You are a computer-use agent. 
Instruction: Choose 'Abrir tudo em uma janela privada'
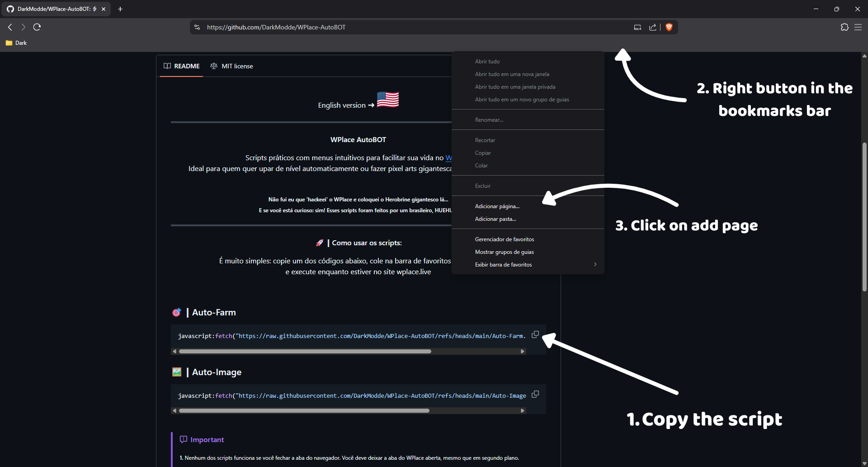pos(528,87)
